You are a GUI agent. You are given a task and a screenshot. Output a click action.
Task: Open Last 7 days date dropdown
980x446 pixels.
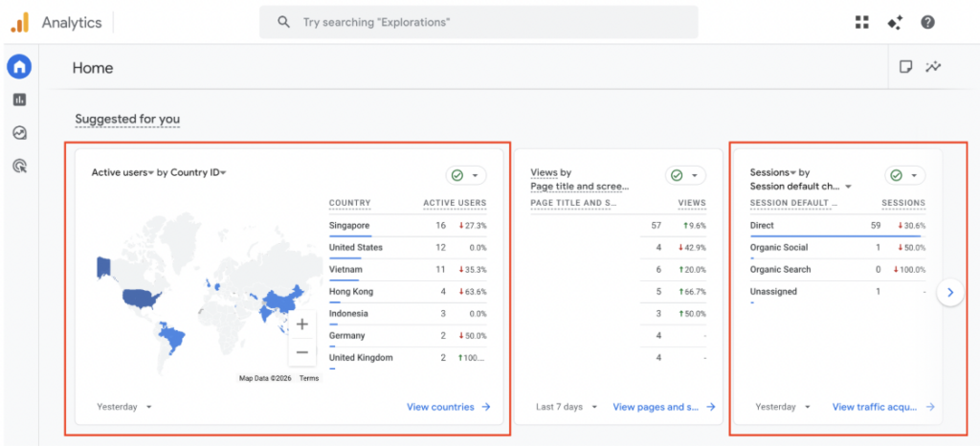567,407
